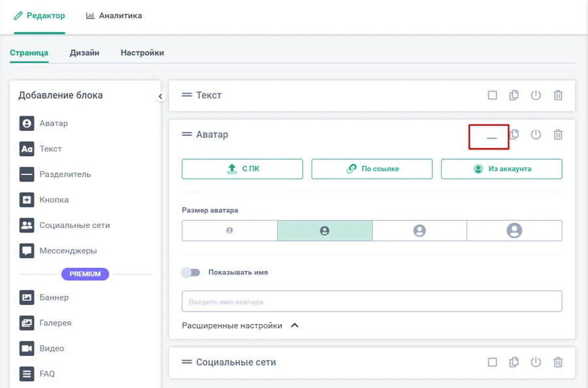Switch to the Аналитика tab
The image size is (588, 388).
click(x=114, y=16)
